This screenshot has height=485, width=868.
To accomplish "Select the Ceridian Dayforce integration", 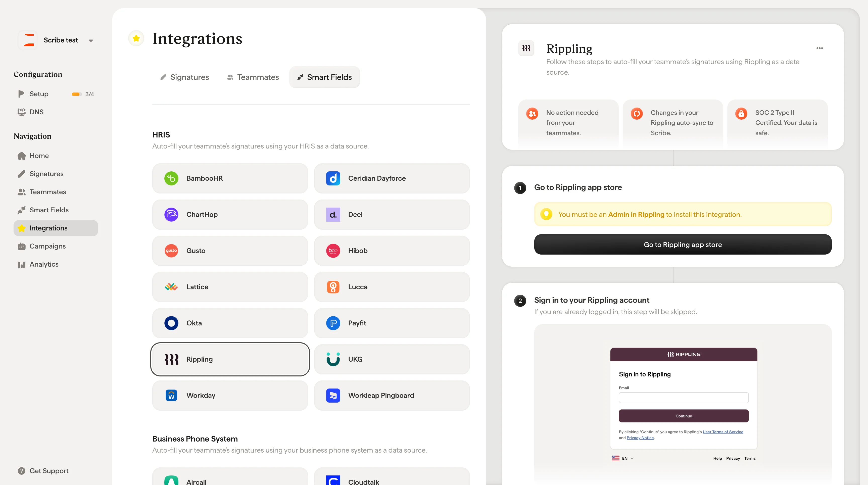I will (x=392, y=178).
